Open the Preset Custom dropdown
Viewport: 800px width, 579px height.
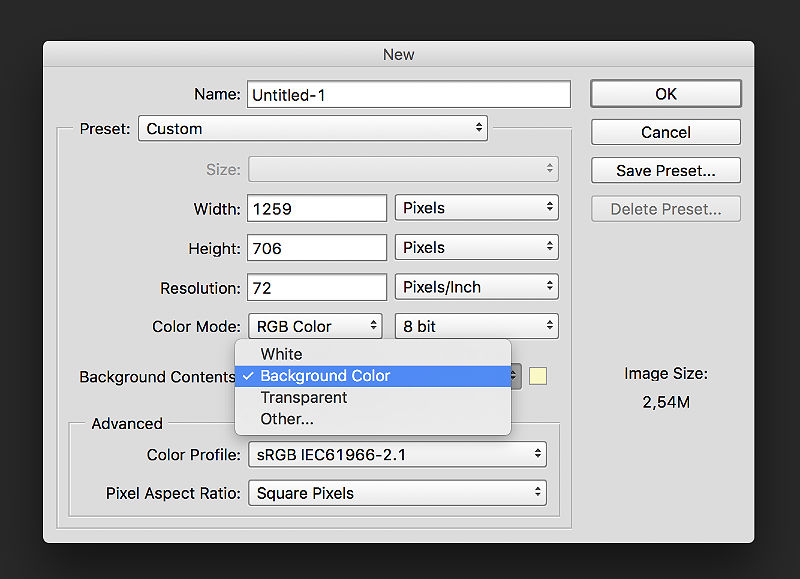coord(313,129)
